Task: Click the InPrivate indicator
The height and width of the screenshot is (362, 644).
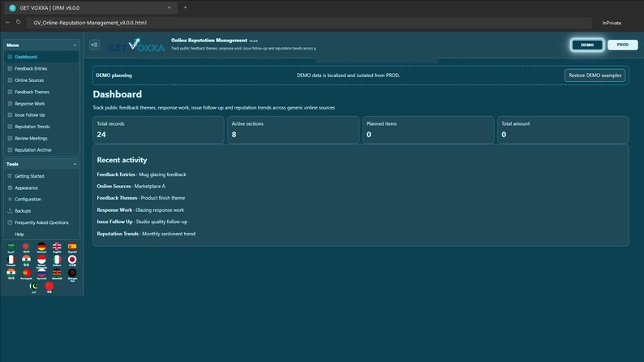Action: [612, 23]
